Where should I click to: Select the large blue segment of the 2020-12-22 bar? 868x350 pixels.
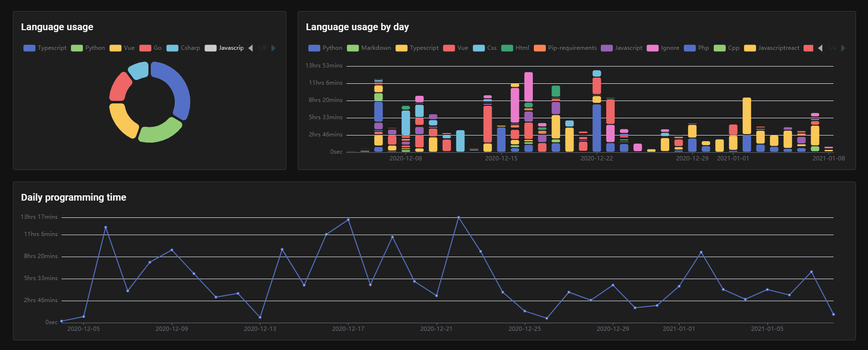tap(597, 128)
